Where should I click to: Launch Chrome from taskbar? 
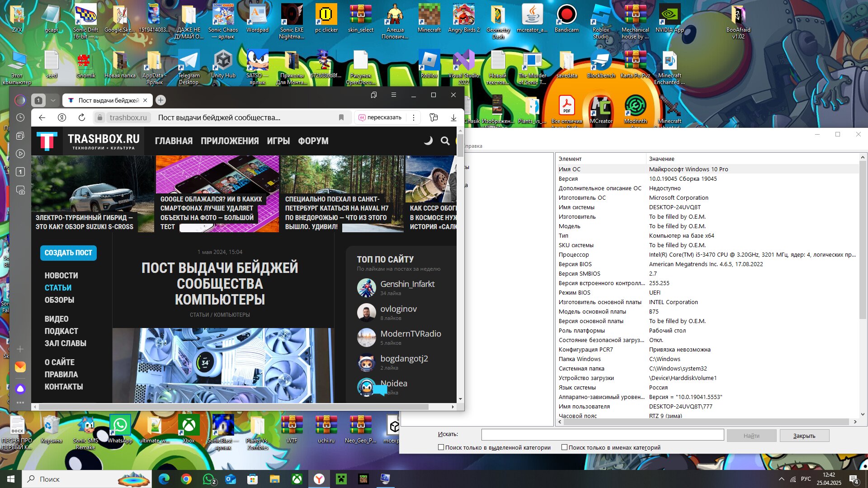pos(186,479)
